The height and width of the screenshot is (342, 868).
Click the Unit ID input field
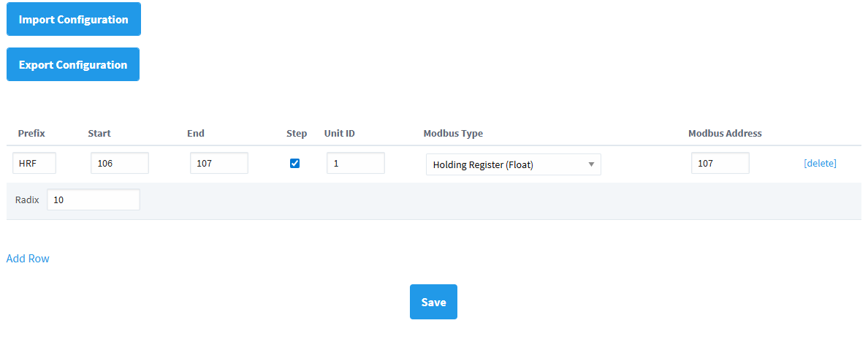[355, 164]
